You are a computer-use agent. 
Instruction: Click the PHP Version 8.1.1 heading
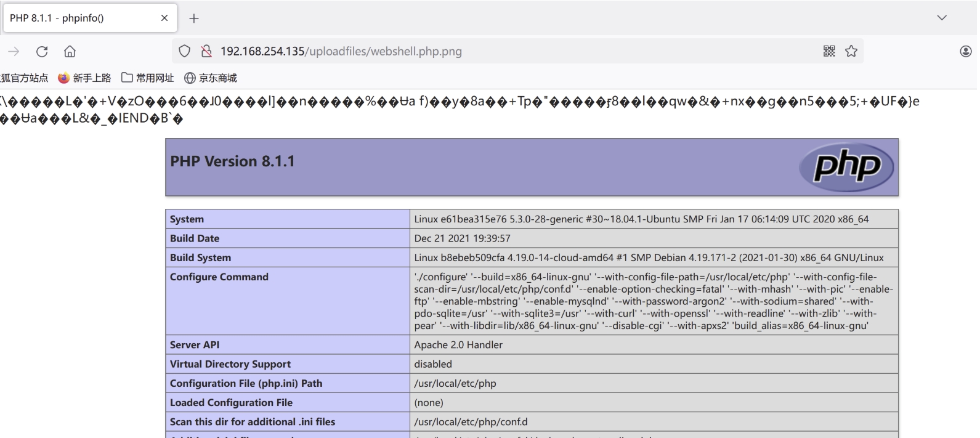click(232, 161)
